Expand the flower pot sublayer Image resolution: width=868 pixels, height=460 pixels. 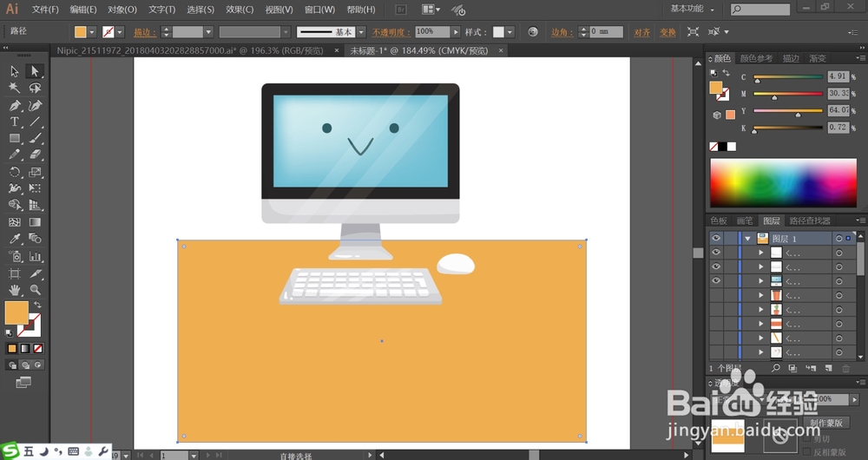tap(761, 296)
